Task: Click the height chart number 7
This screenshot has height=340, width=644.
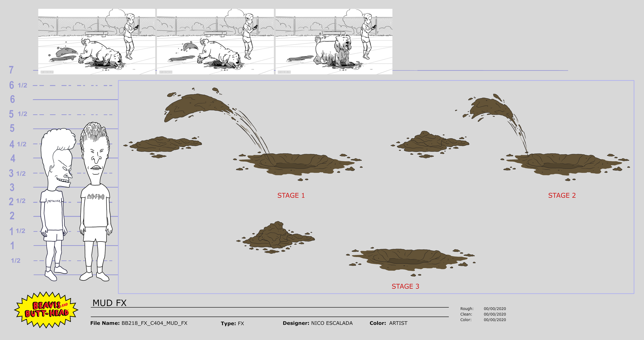Action: click(x=11, y=70)
